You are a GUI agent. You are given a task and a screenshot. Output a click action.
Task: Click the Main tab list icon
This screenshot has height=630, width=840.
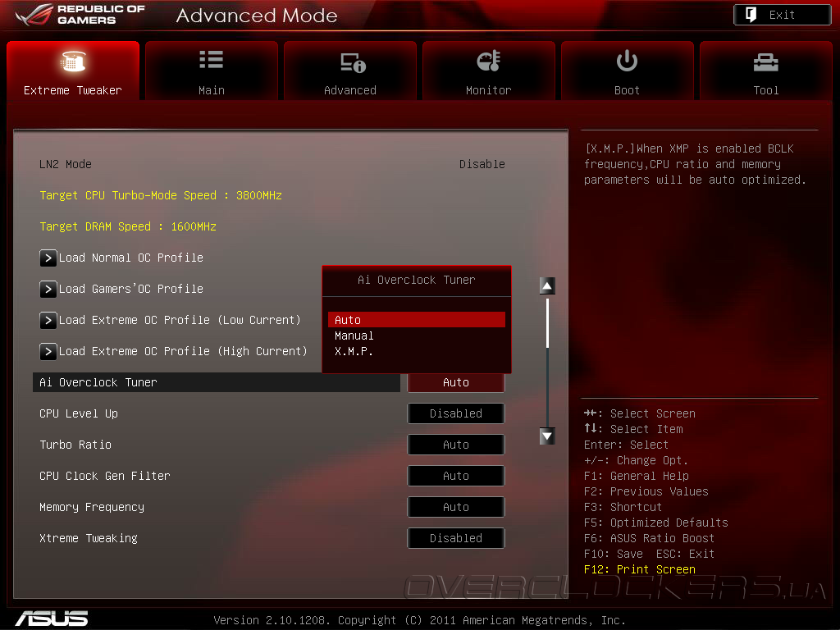tap(211, 59)
